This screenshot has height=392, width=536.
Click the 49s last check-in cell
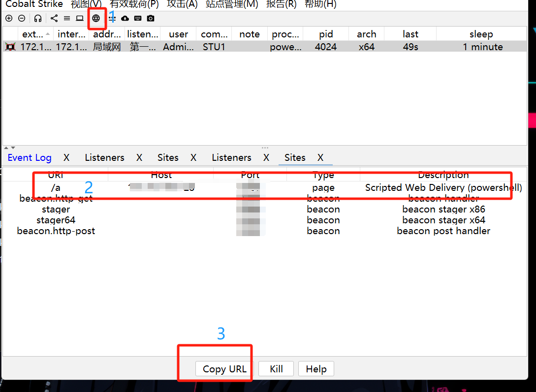click(x=410, y=47)
